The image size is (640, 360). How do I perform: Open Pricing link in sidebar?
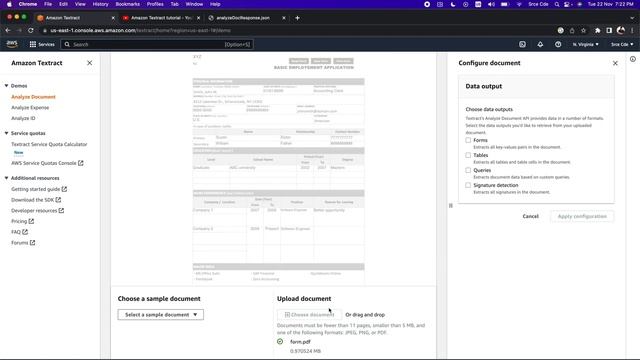point(22,221)
